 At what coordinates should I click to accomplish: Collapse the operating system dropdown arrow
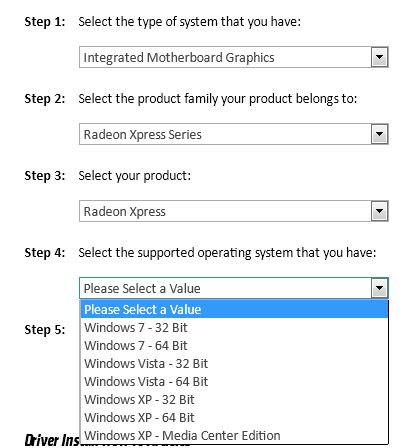click(x=379, y=288)
